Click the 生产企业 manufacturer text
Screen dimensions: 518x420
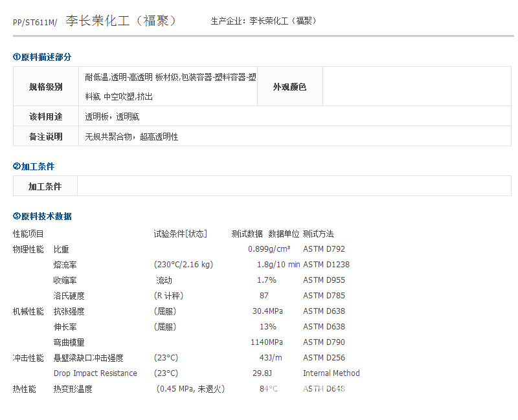tap(264, 21)
